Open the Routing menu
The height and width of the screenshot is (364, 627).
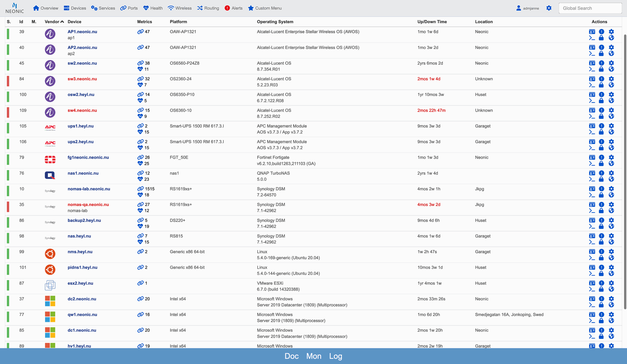click(x=208, y=8)
